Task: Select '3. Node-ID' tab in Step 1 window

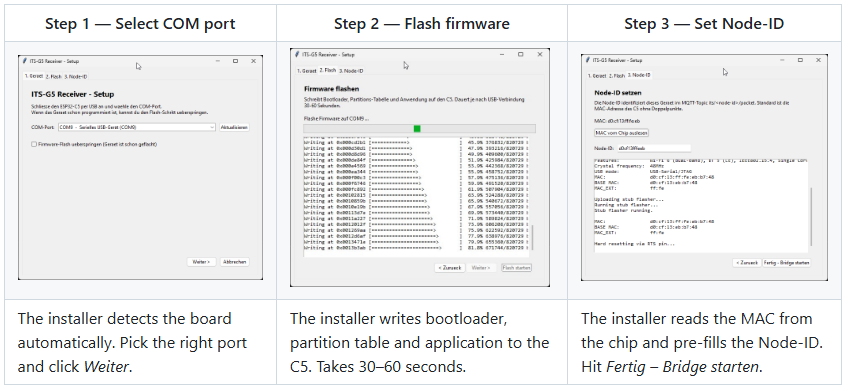Action: click(x=76, y=77)
